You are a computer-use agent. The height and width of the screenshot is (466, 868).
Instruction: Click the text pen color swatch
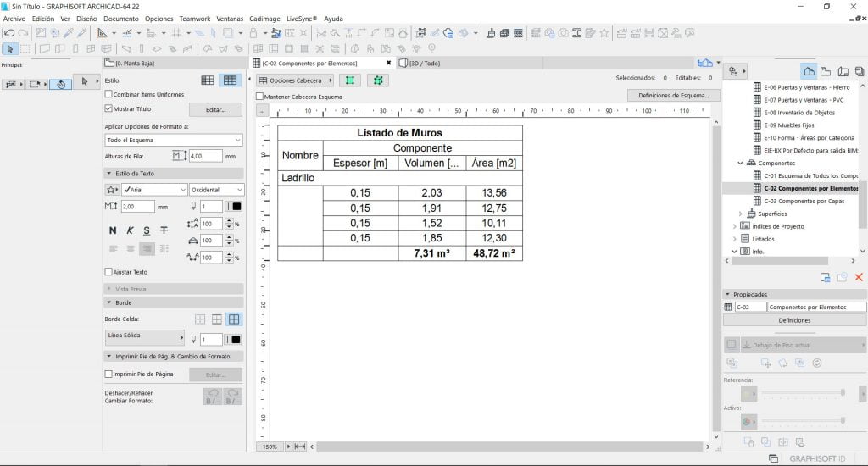(236, 207)
